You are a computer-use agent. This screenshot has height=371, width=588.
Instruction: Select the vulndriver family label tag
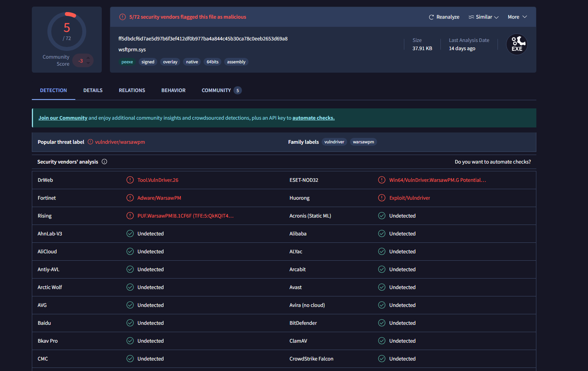point(334,142)
